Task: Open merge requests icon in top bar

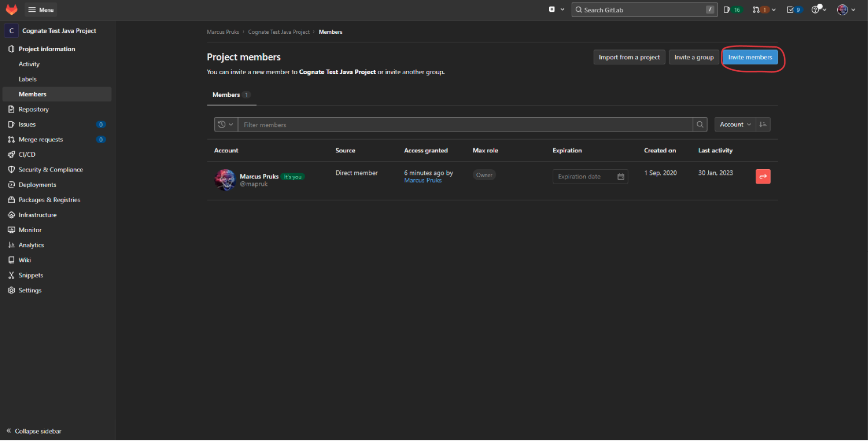Action: [x=756, y=10]
